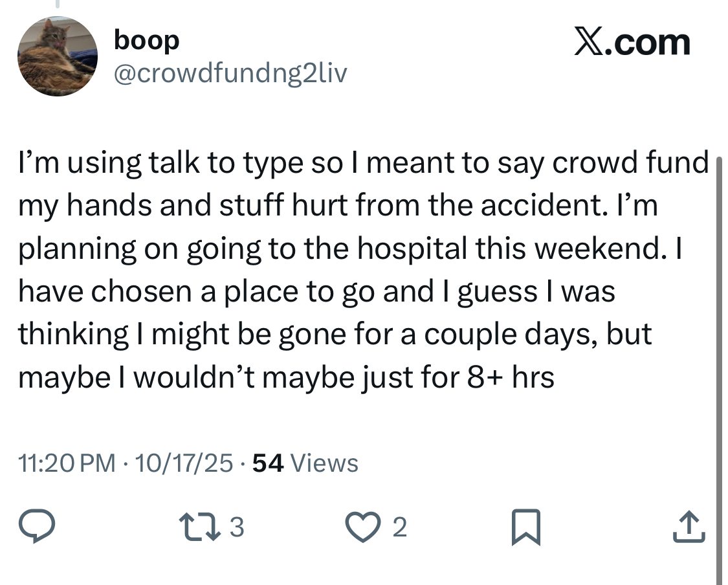Click the phrase 8+ hrs in the post

pos(511,377)
